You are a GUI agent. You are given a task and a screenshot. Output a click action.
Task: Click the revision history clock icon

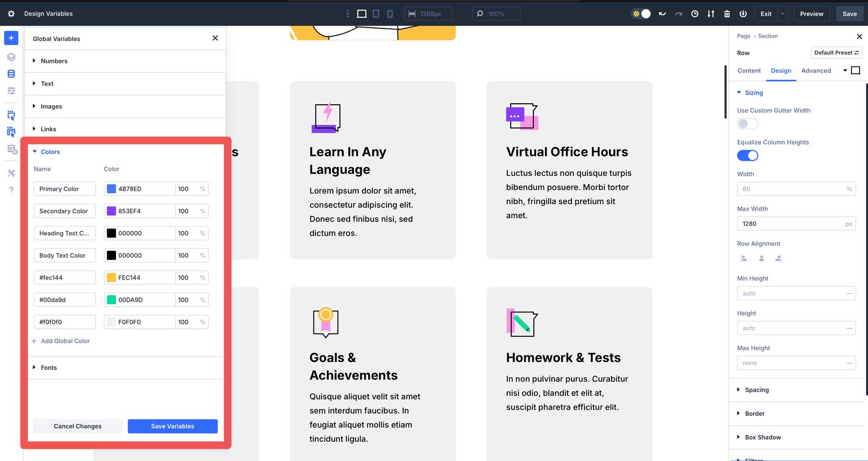point(695,14)
